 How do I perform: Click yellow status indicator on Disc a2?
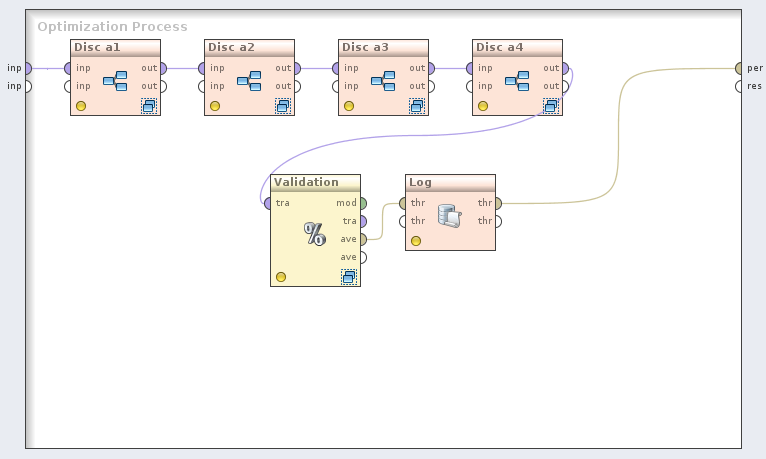[215, 106]
